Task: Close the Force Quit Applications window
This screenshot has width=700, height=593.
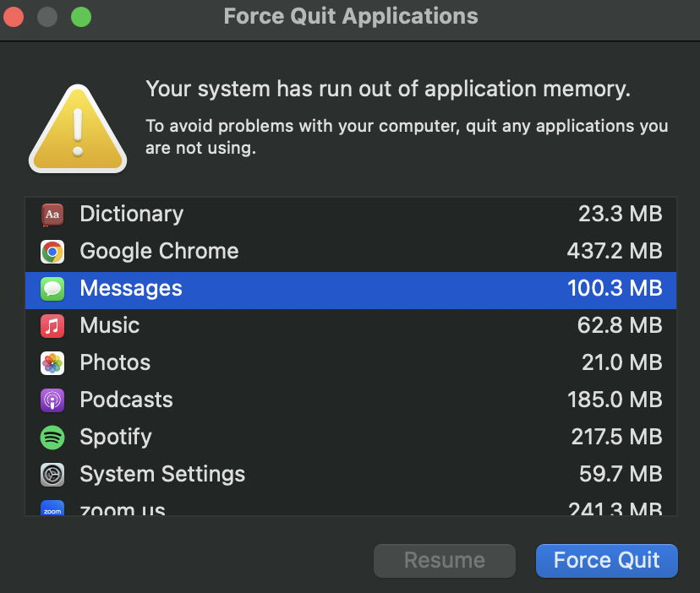Action: click(x=14, y=16)
